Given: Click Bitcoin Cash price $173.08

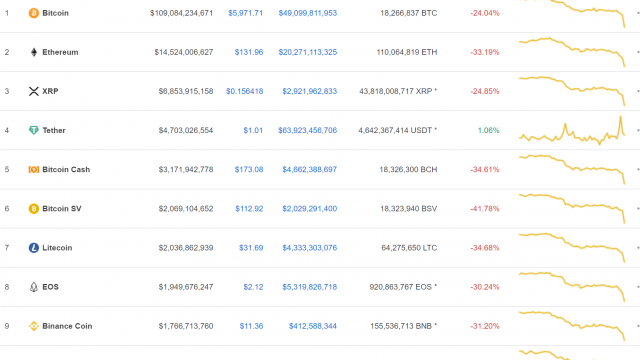Looking at the screenshot, I should point(249,169).
